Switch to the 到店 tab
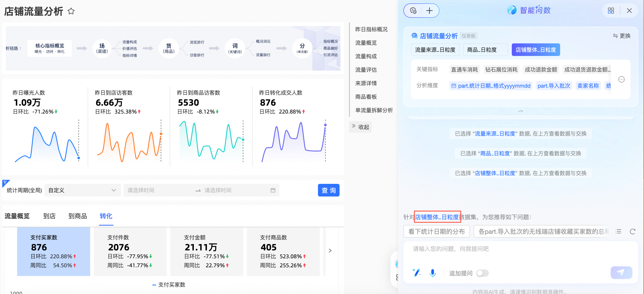644x294 pixels. (x=49, y=216)
